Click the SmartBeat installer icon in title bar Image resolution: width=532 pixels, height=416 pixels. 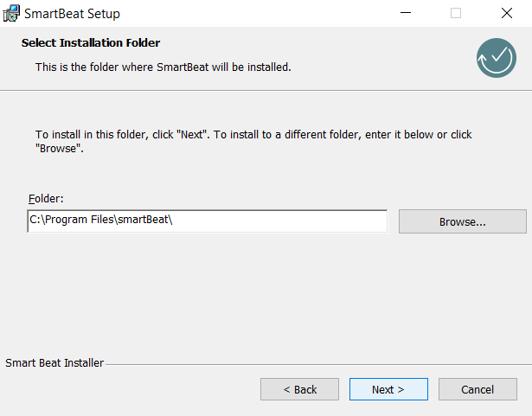[11, 14]
